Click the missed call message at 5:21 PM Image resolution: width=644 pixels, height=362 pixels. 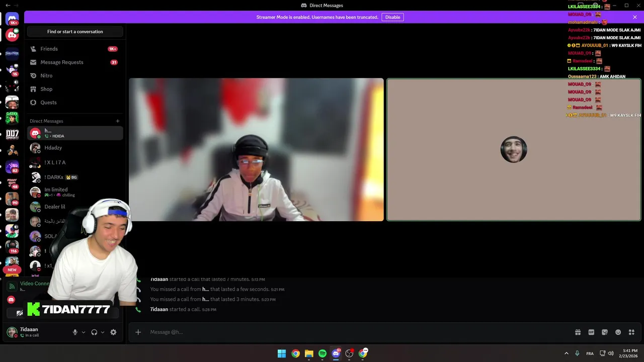tap(217, 290)
